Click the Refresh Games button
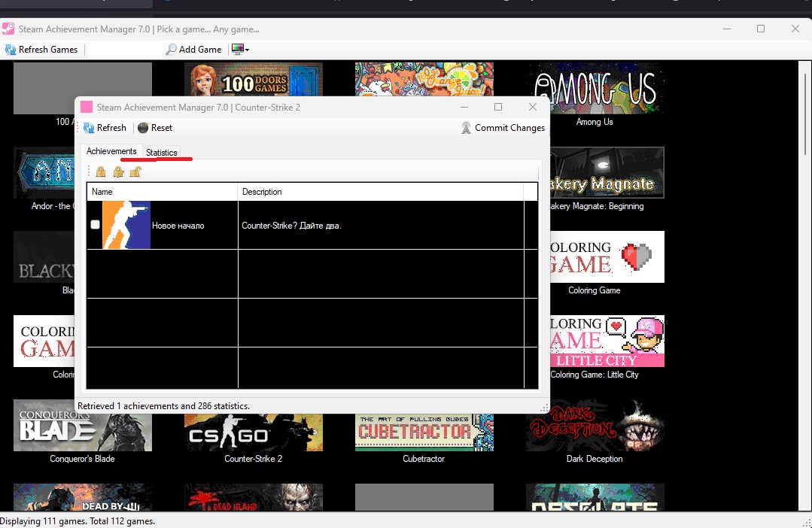The width and height of the screenshot is (812, 528). click(41, 50)
